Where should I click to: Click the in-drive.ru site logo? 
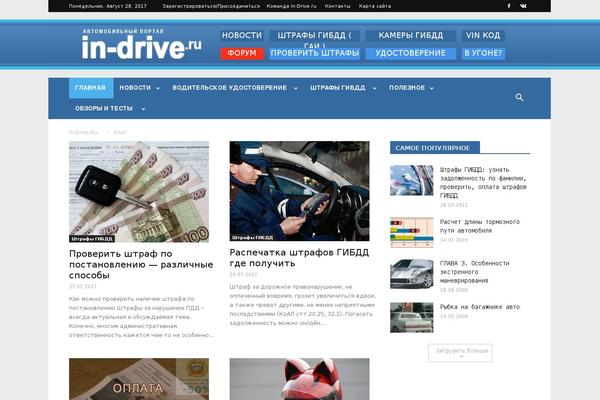(x=142, y=44)
